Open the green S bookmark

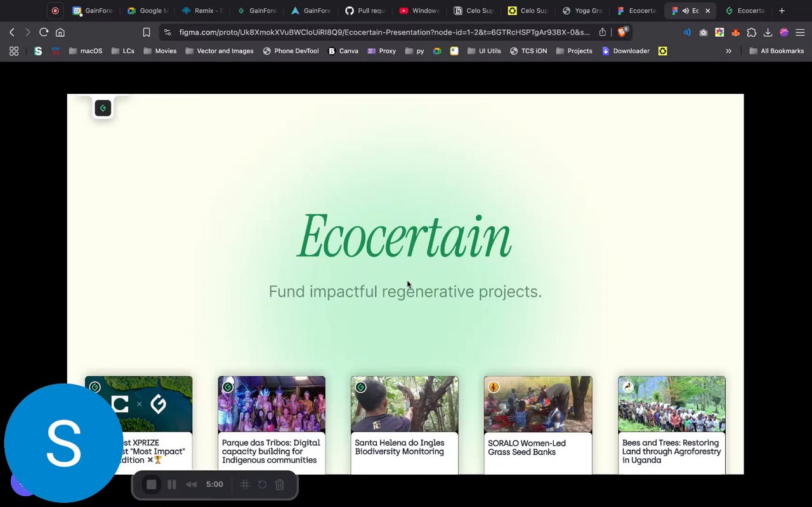pyautogui.click(x=38, y=51)
